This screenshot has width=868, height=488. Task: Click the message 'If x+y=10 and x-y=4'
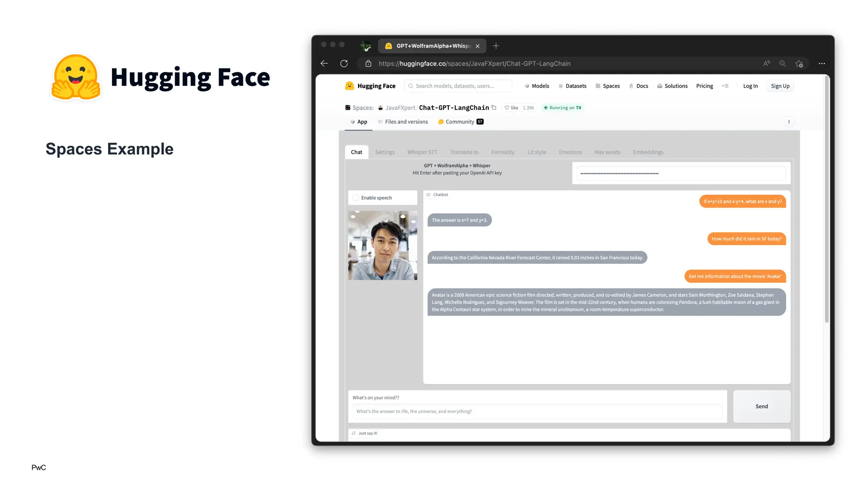[x=743, y=202]
